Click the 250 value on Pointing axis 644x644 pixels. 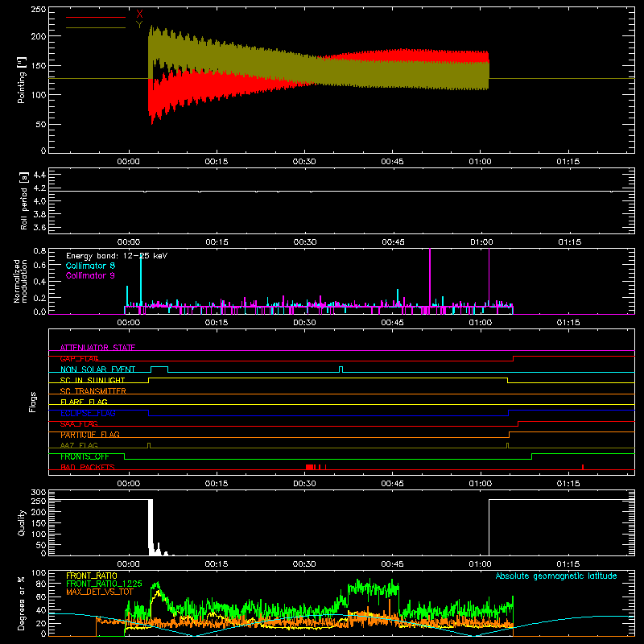tap(39, 10)
